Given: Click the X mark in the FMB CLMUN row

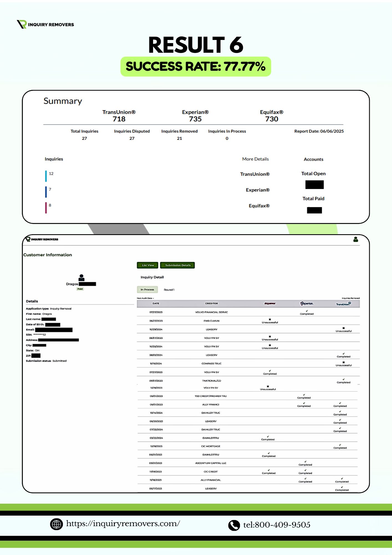Looking at the screenshot, I should (270, 319).
